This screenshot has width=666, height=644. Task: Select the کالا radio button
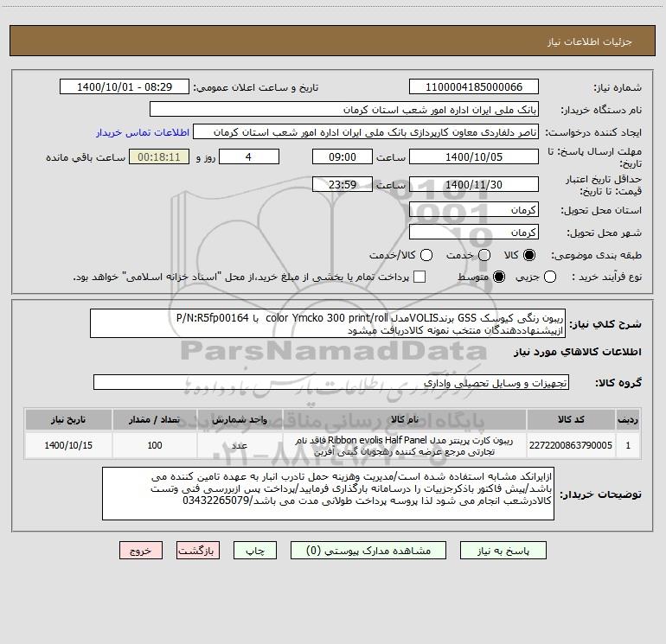(529, 255)
